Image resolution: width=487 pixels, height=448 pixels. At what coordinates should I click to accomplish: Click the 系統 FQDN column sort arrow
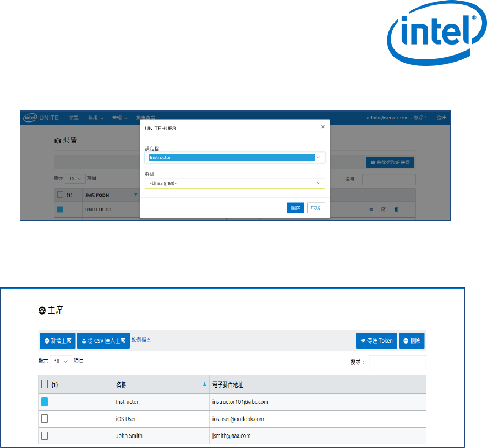click(136, 195)
